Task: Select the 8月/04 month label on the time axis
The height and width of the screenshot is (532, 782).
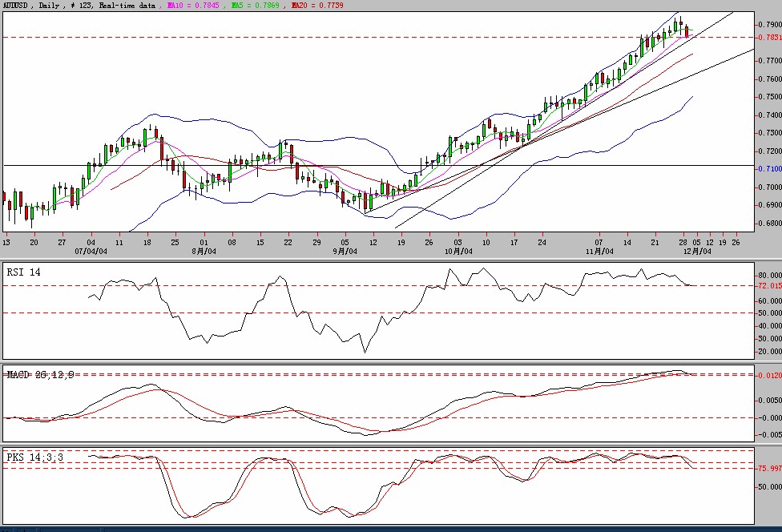Action: tap(204, 251)
